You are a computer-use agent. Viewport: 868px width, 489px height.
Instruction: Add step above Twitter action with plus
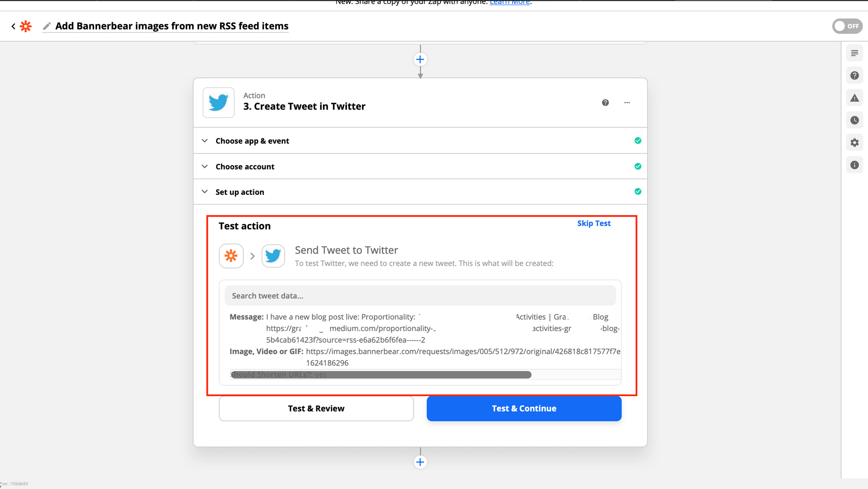coord(420,59)
